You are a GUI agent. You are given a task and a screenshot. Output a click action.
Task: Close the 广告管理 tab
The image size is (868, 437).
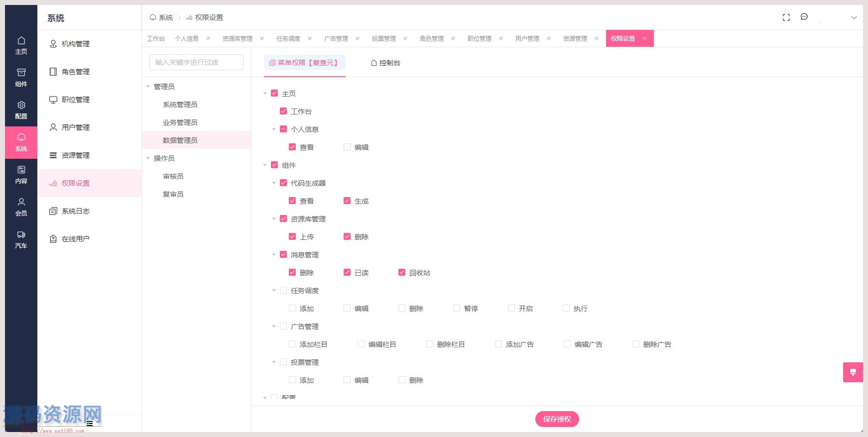point(358,38)
